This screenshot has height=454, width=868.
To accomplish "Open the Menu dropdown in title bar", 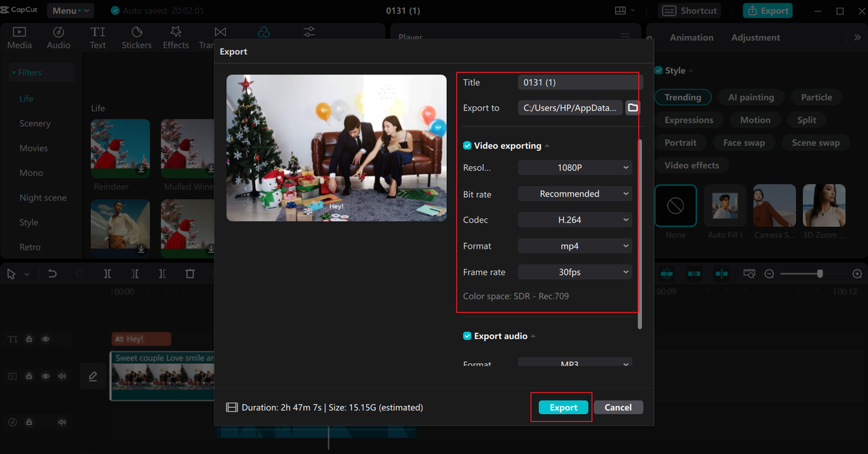I will 70,10.
